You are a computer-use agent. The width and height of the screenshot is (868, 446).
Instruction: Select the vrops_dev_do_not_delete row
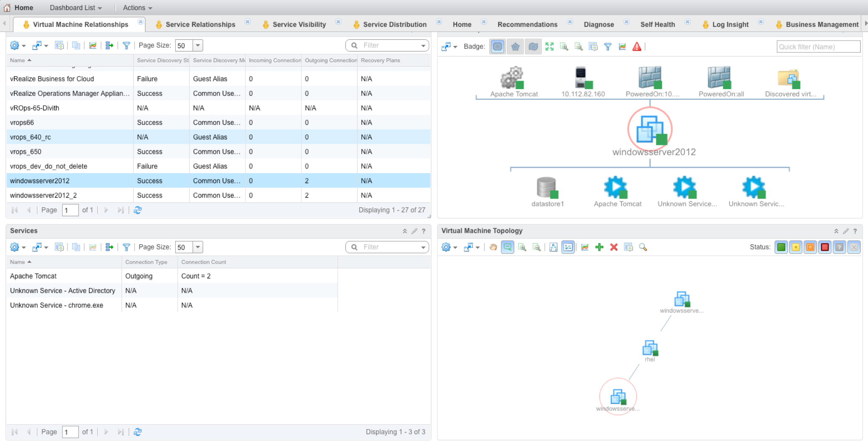pyautogui.click(x=49, y=166)
